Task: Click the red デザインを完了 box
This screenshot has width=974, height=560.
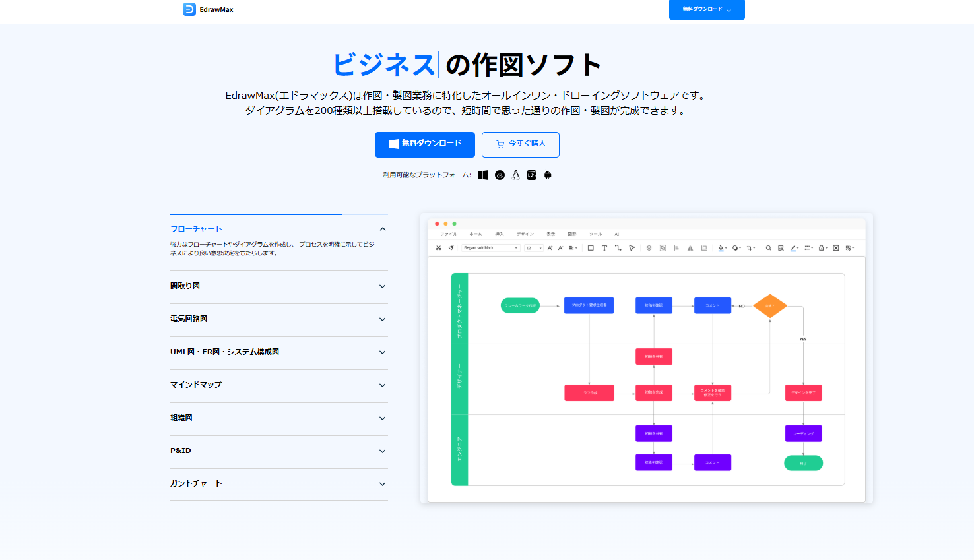Action: (804, 392)
